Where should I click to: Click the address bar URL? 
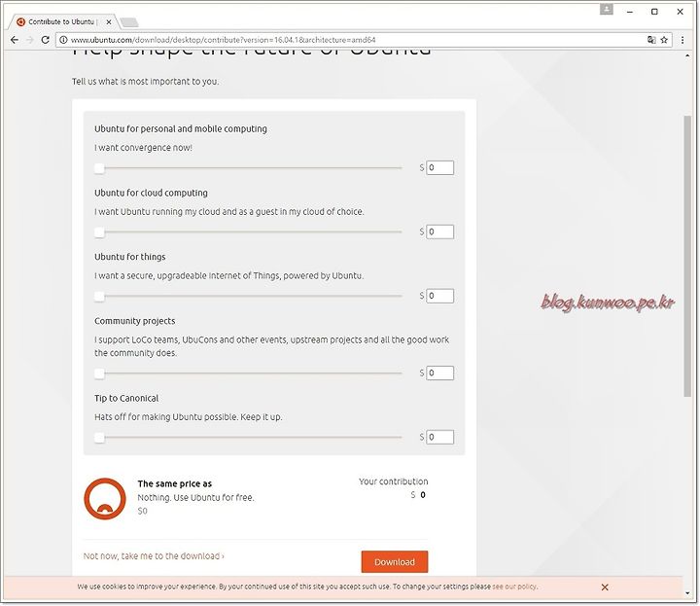pyautogui.click(x=224, y=40)
